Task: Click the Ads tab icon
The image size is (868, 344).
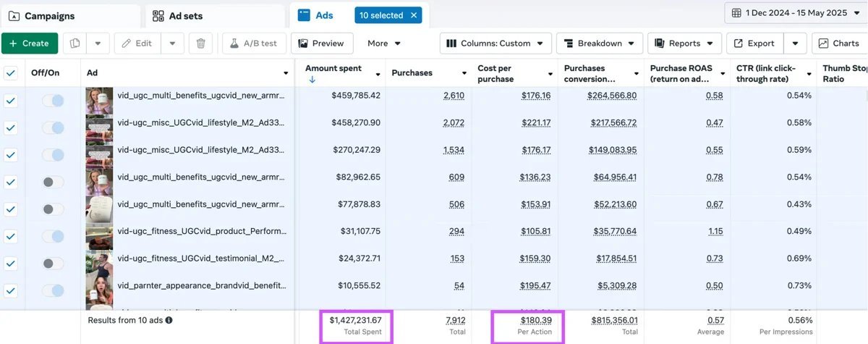Action: click(304, 15)
